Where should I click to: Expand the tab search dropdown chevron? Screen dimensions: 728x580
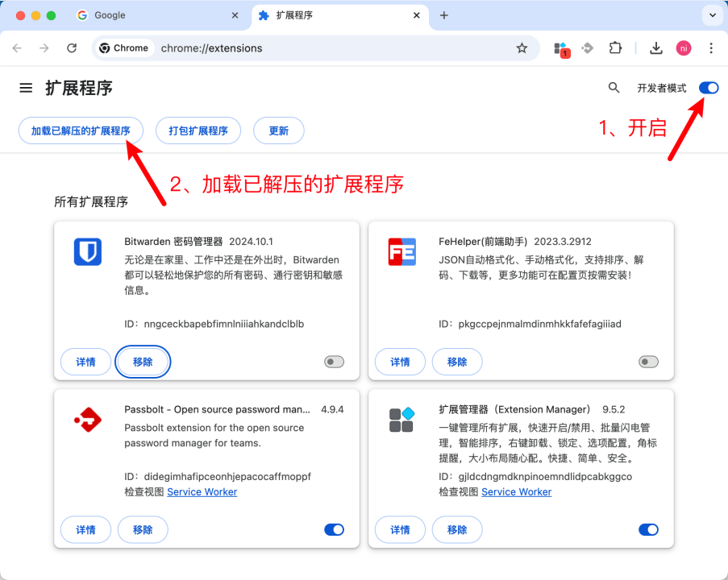(x=713, y=15)
